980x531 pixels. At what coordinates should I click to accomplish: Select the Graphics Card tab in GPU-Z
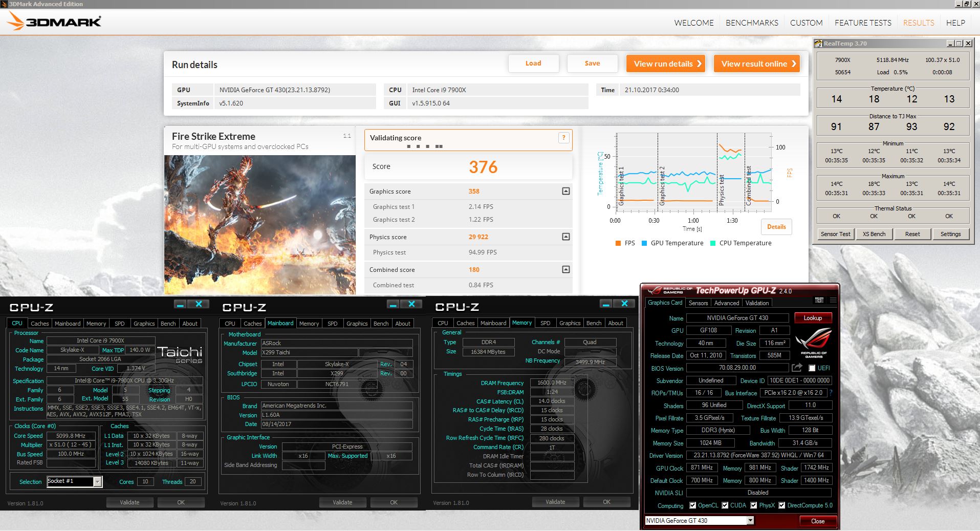[x=665, y=303]
